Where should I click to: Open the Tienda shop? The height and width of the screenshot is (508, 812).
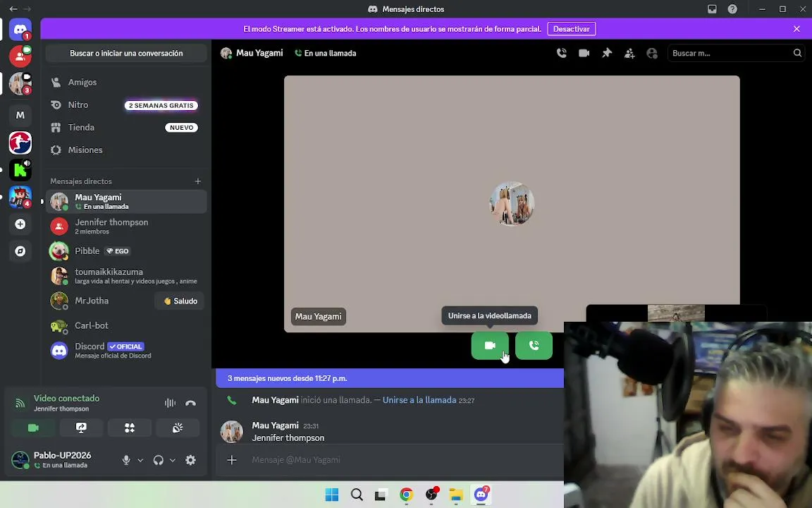[x=126, y=127]
